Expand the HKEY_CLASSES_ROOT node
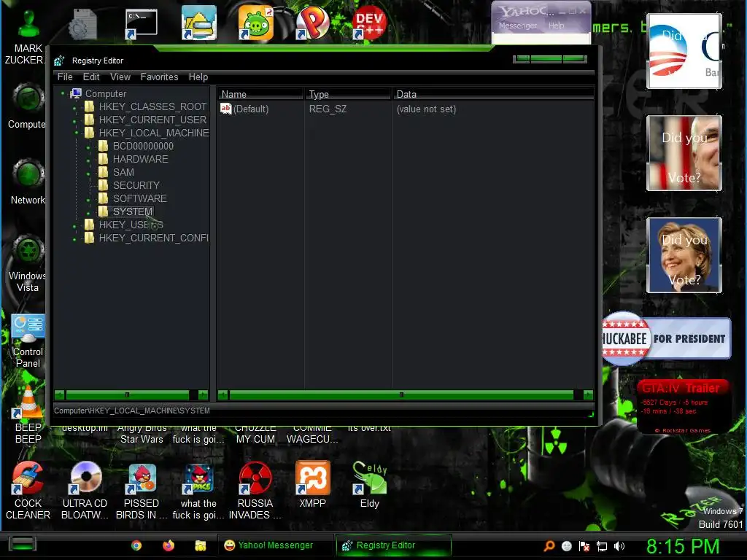 click(x=74, y=109)
